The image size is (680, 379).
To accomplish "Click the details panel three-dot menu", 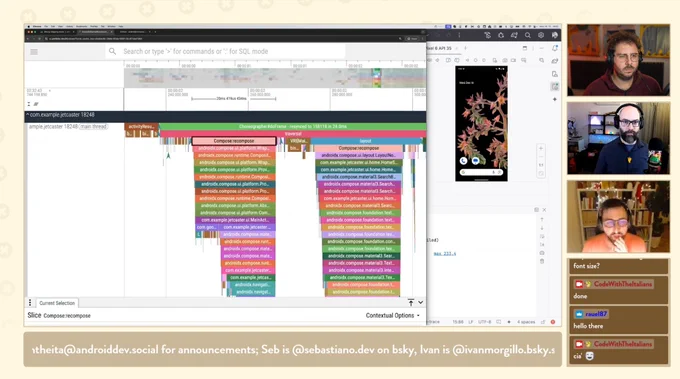I will pos(30,303).
